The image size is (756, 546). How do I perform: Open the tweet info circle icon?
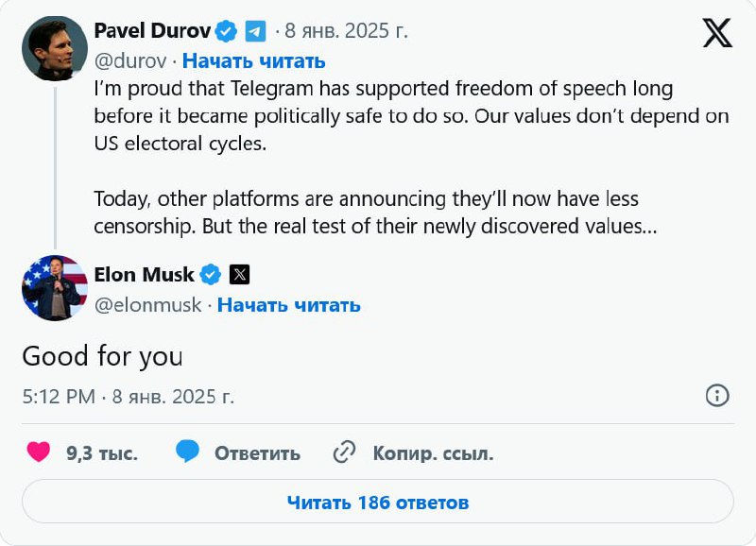[x=717, y=396]
